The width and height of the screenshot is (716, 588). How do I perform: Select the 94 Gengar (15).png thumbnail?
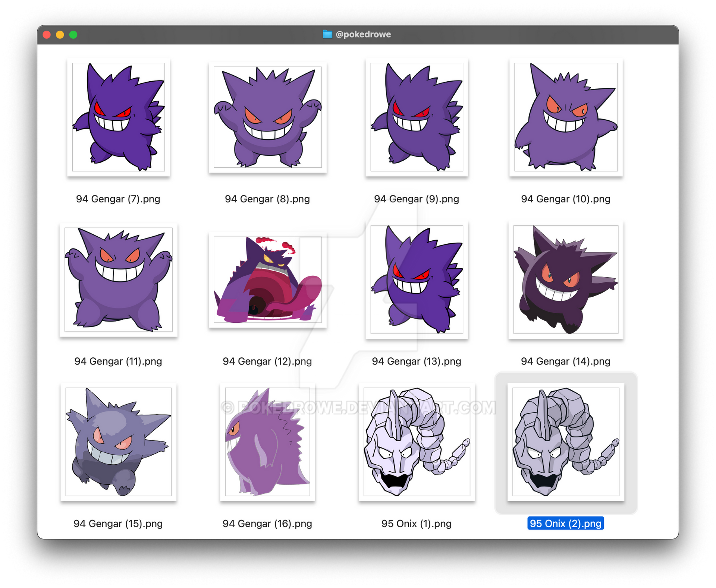(x=118, y=442)
